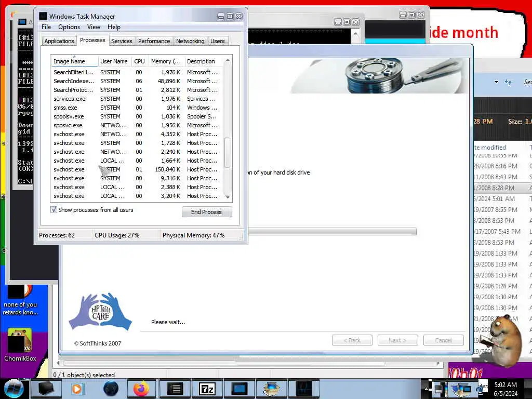Click the refresh arrows icon in Explorer's address bar

pyautogui.click(x=508, y=82)
